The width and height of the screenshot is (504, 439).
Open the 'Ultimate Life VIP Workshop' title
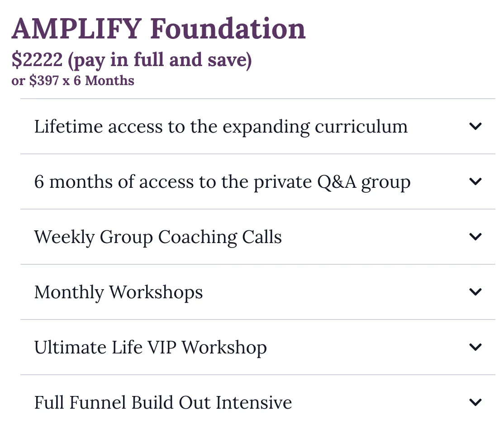click(x=150, y=348)
